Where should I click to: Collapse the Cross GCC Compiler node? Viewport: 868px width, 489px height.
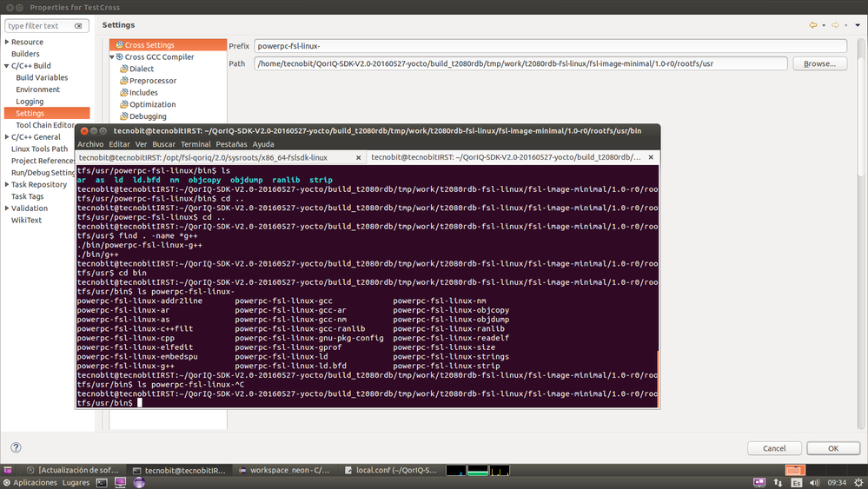coord(112,57)
